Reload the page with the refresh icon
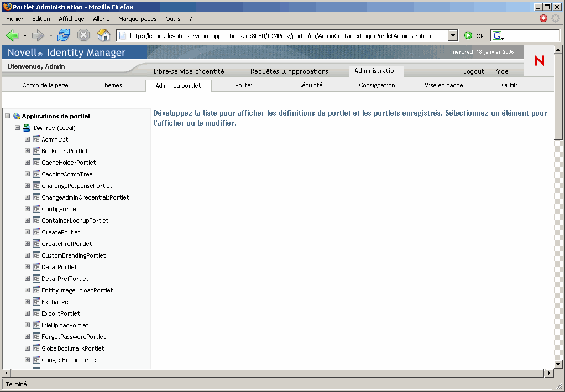Viewport: 565px width, 392px height. pos(64,35)
